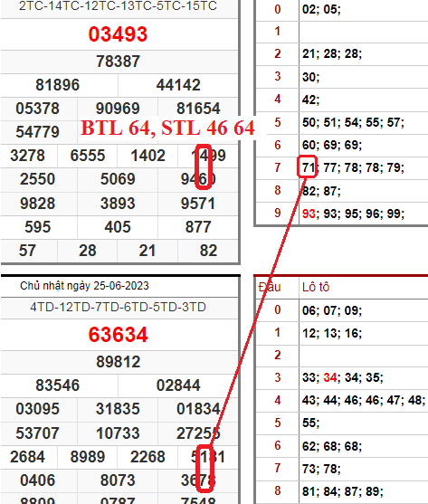This screenshot has width=428, height=504.
Task: Click the code string 4TD-12TD-7TD-6TD-5TD-3TD
Action: click(118, 308)
